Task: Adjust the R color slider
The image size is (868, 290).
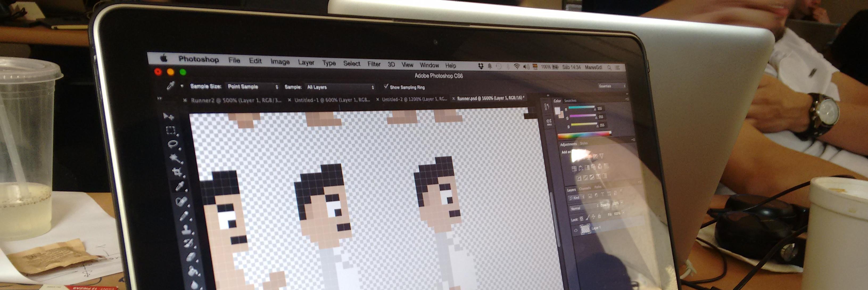Action: point(582,108)
